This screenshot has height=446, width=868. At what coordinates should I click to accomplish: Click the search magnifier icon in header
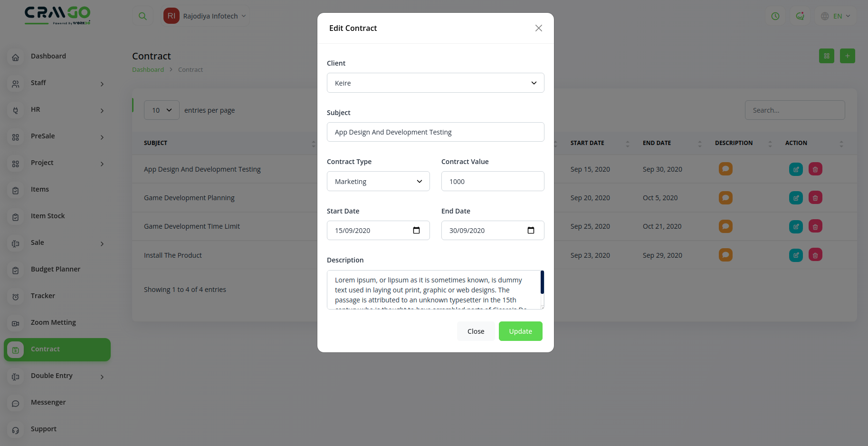coord(143,16)
